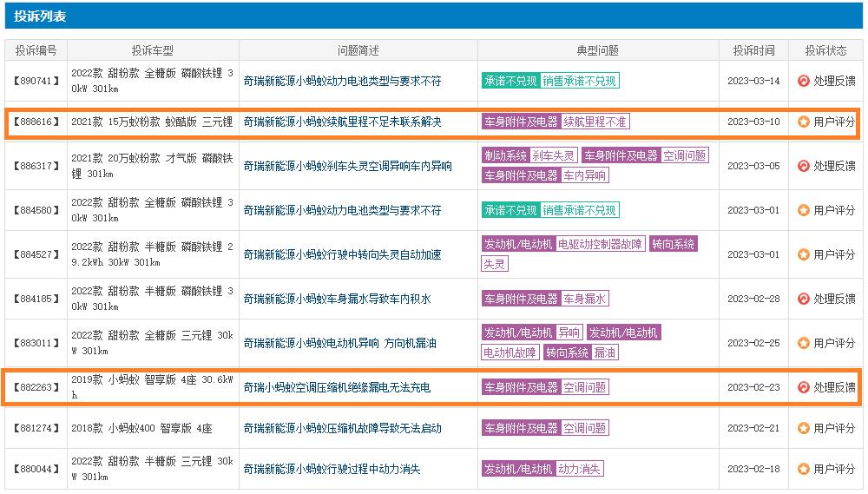
Task: Open the 动力电池类型与要求不符 complaint dated 2023-03-14
Action: 343,81
